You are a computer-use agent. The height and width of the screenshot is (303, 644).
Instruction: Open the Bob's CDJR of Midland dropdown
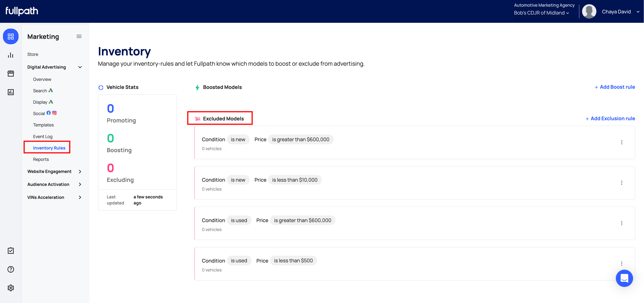(541, 13)
